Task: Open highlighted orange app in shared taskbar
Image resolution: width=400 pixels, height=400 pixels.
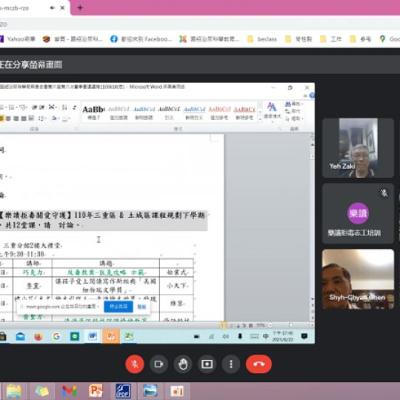Action: [111, 336]
